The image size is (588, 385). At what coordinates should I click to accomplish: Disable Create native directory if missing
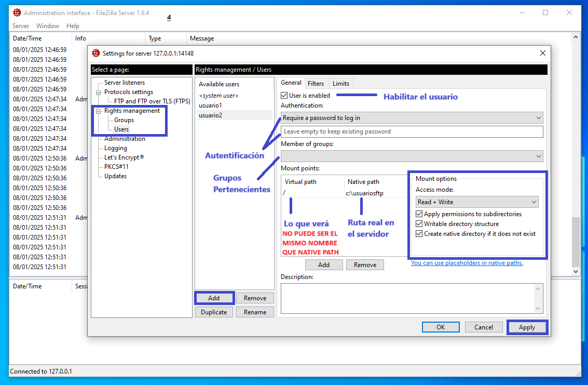pyautogui.click(x=419, y=234)
